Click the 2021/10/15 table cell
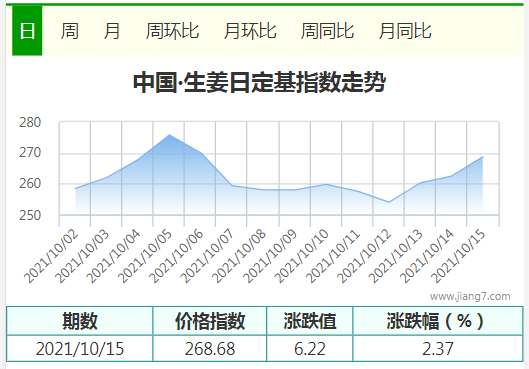529x369 pixels. pos(80,349)
